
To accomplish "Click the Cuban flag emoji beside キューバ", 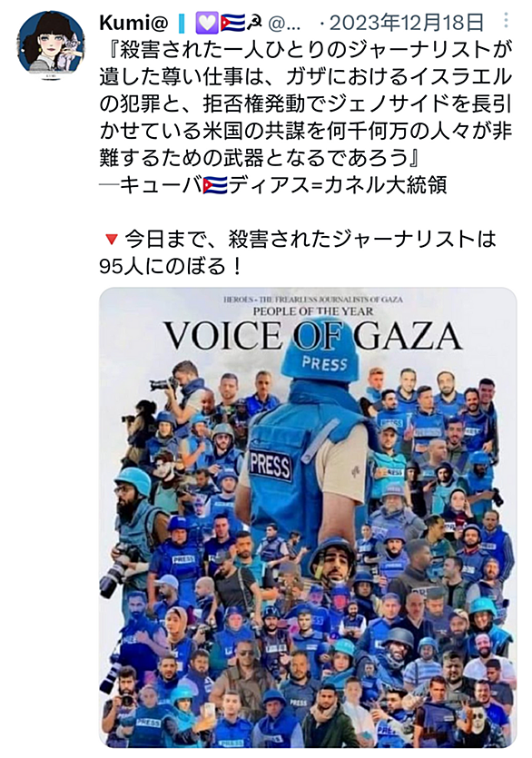I will [215, 185].
